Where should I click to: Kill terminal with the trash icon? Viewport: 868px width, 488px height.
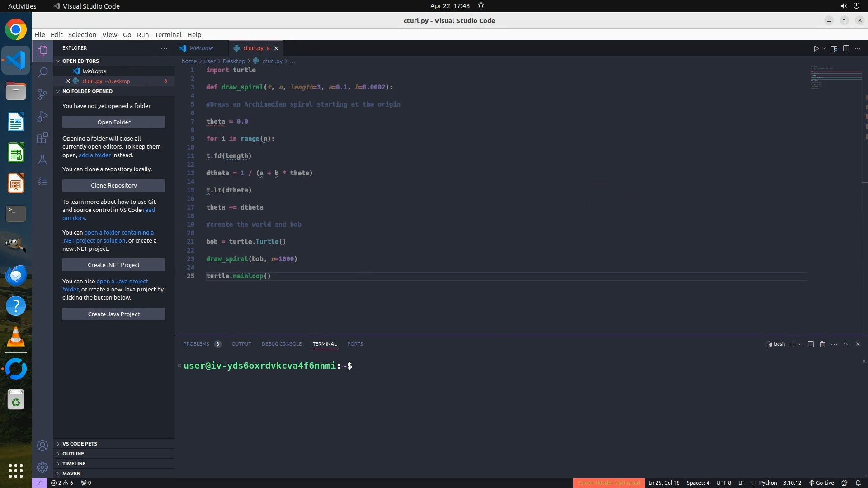point(822,344)
